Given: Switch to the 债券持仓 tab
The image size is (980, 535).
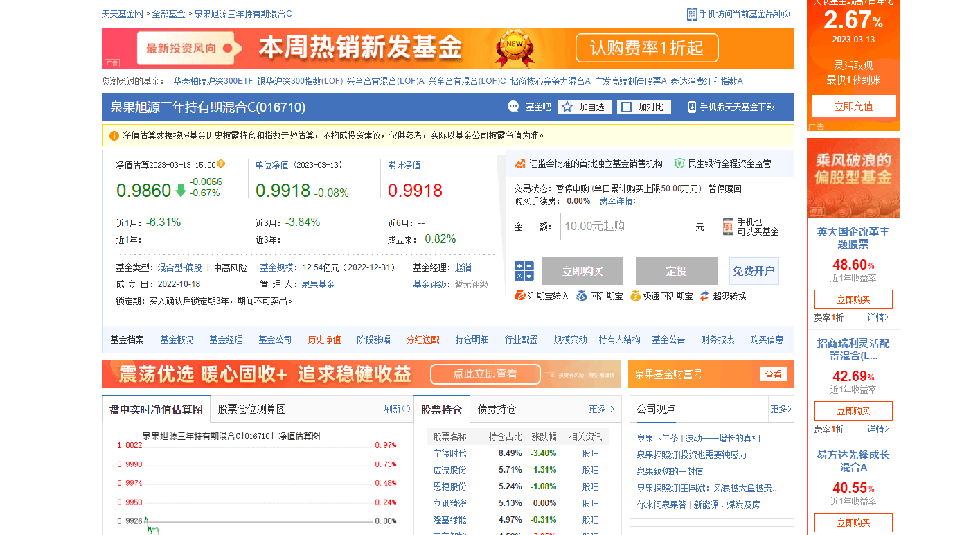Looking at the screenshot, I should pos(497,409).
